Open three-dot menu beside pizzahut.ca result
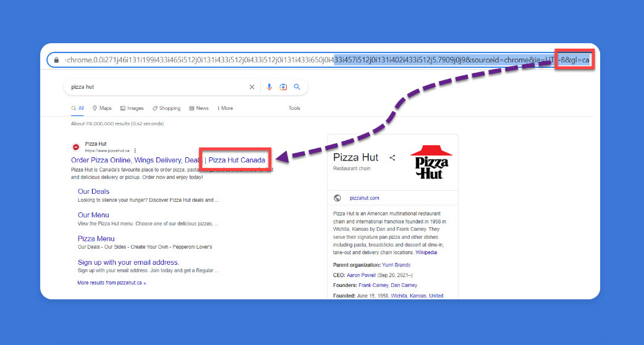 (x=135, y=151)
